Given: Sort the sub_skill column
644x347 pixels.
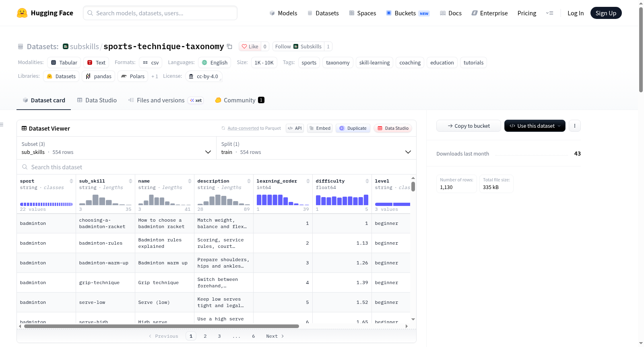Looking at the screenshot, I should 130,181.
